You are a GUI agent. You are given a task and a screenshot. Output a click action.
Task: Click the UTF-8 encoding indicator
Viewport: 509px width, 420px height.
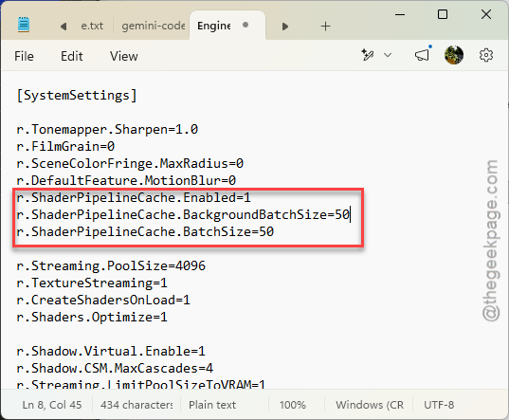tap(439, 405)
